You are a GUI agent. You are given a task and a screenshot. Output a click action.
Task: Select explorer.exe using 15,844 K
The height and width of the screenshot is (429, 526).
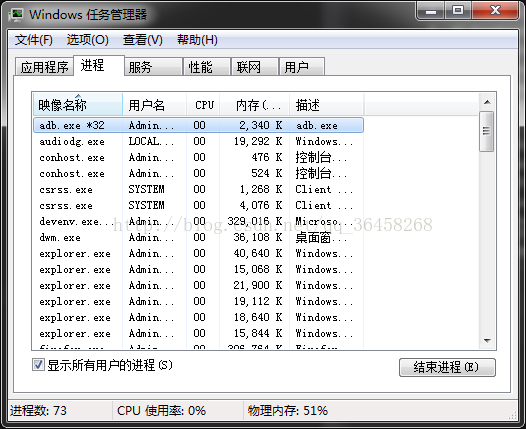pyautogui.click(x=198, y=334)
